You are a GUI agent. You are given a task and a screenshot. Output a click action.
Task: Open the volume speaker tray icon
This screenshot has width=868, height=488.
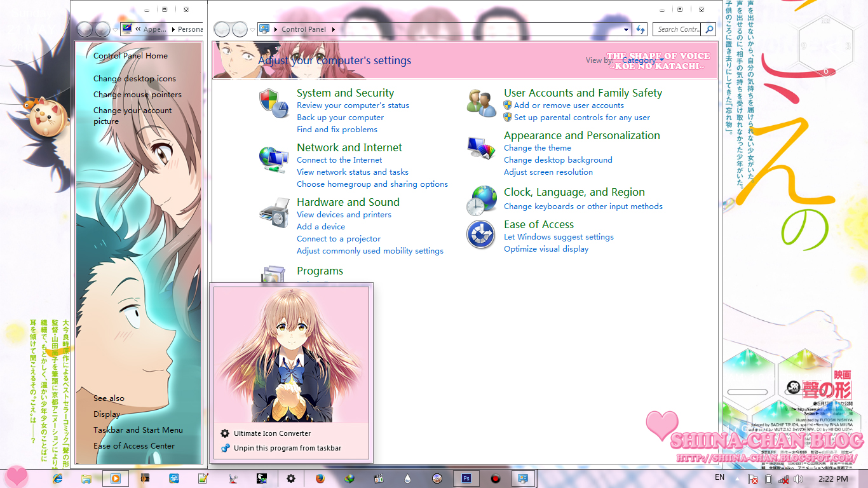798,479
